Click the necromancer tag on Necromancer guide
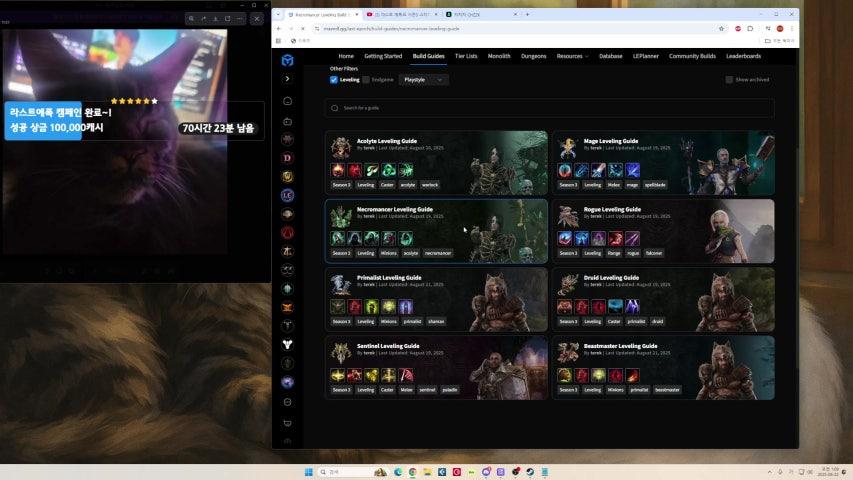The image size is (853, 480). click(x=438, y=253)
